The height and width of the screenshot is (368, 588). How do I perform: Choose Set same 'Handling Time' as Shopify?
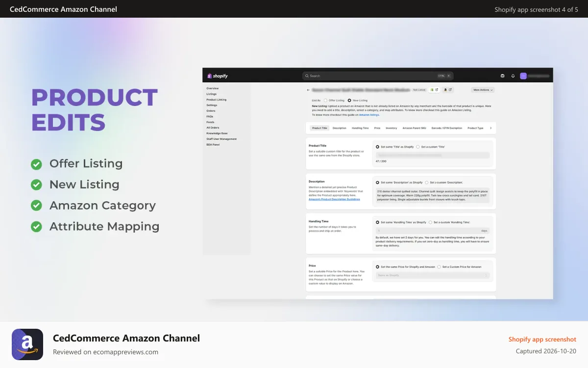pyautogui.click(x=377, y=222)
